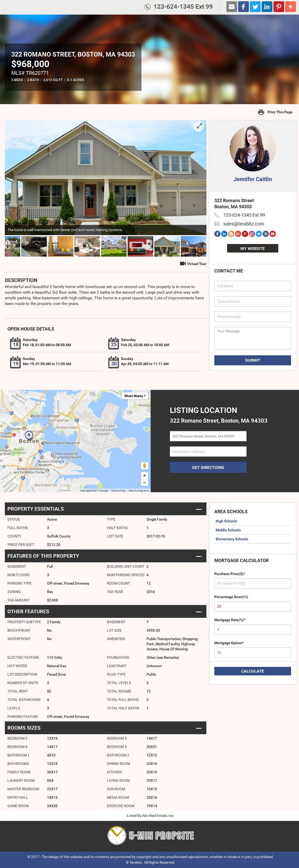This screenshot has height=868, width=299.
Task: Select the cottage garden path thumbnail
Action: coord(13,246)
